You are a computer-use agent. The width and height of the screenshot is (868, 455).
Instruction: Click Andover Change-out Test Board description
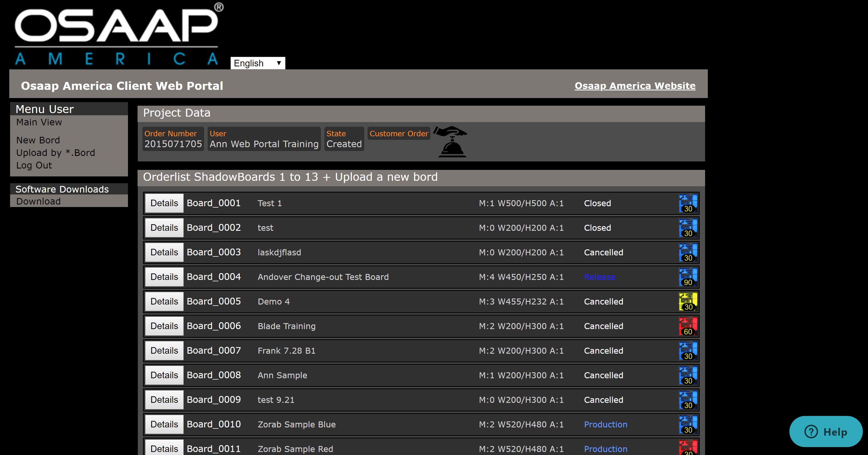tap(323, 277)
